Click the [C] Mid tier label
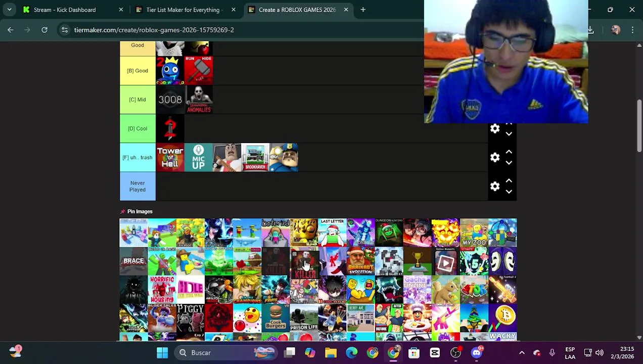The image size is (643, 364). click(137, 100)
